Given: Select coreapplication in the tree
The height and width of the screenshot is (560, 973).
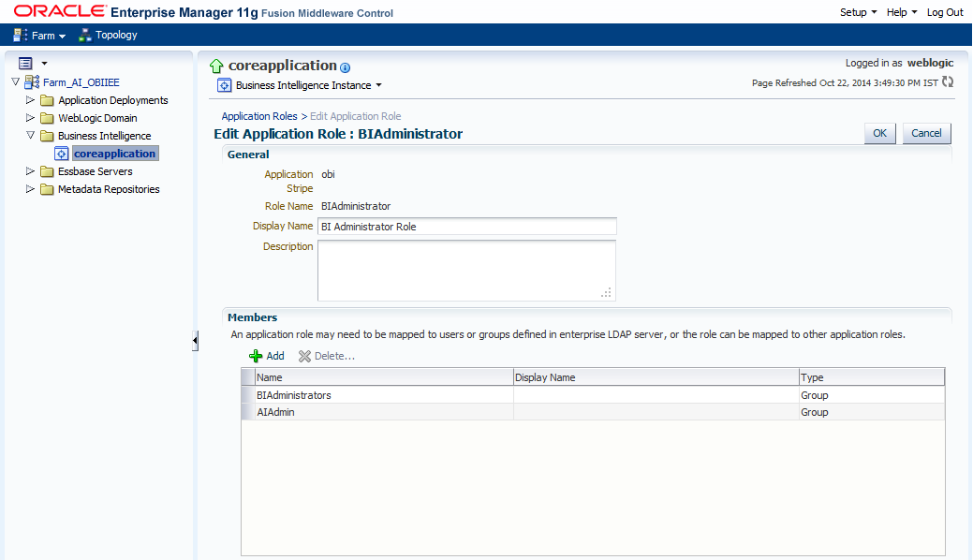Looking at the screenshot, I should [115, 154].
